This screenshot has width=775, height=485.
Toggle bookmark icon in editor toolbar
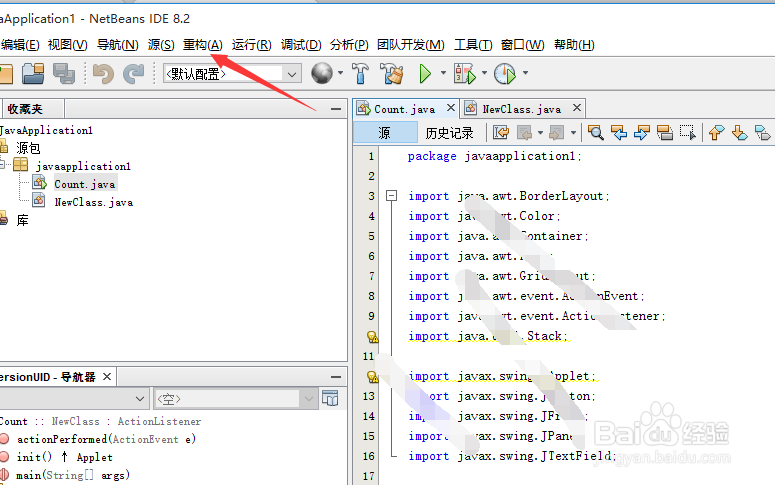point(762,132)
